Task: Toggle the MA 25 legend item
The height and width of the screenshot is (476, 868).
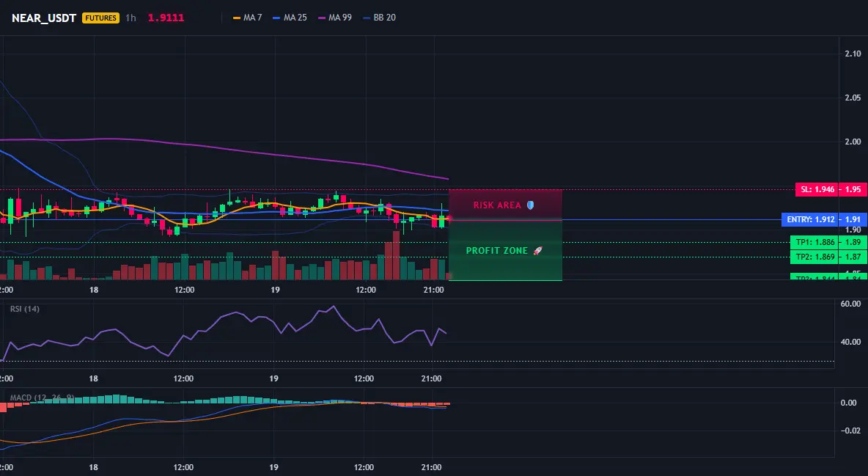Action: click(x=290, y=18)
